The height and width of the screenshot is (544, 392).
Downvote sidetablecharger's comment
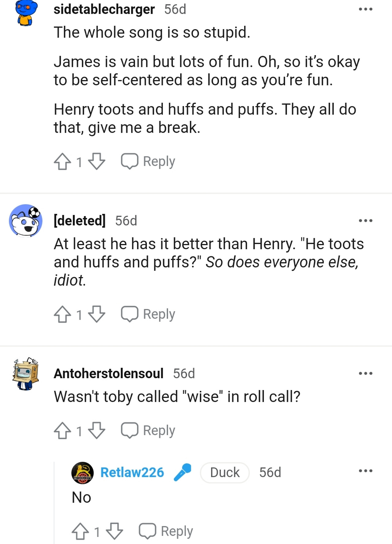click(97, 161)
